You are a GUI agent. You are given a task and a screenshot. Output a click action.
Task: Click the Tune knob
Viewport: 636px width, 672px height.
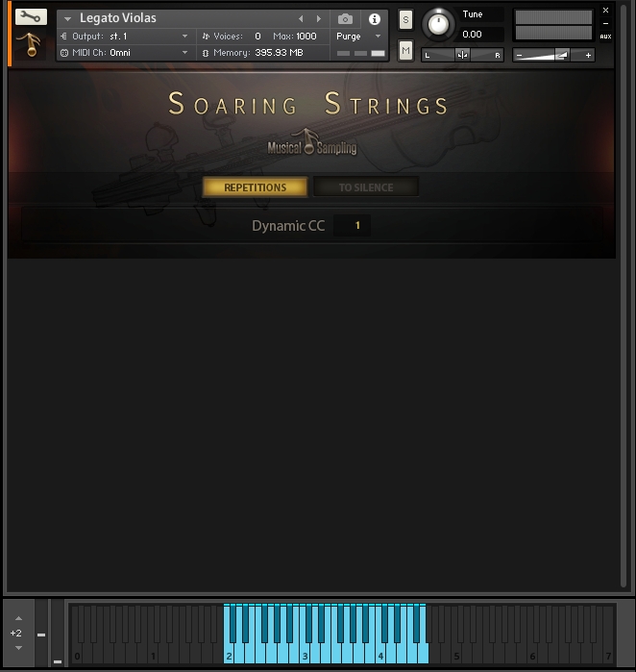(x=438, y=24)
